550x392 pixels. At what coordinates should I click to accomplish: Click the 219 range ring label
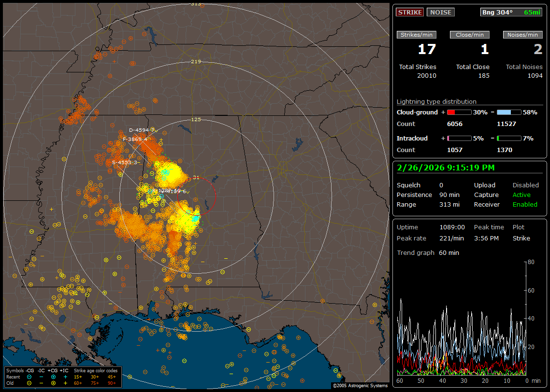196,62
